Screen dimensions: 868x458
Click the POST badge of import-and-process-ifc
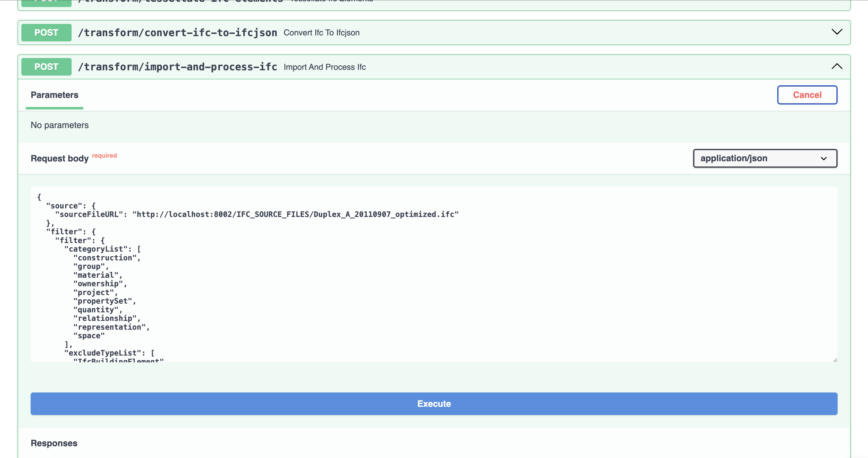46,67
